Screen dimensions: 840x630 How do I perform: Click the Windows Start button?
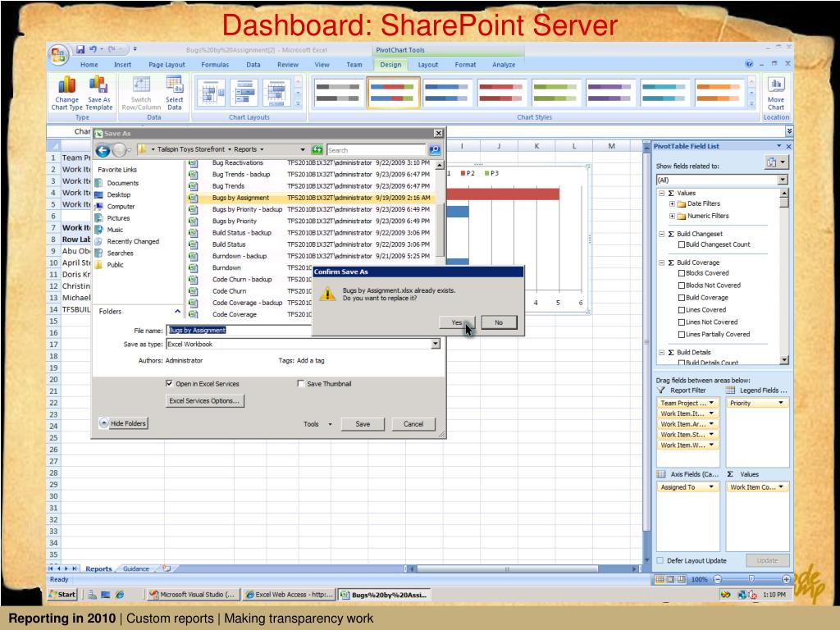[x=62, y=594]
